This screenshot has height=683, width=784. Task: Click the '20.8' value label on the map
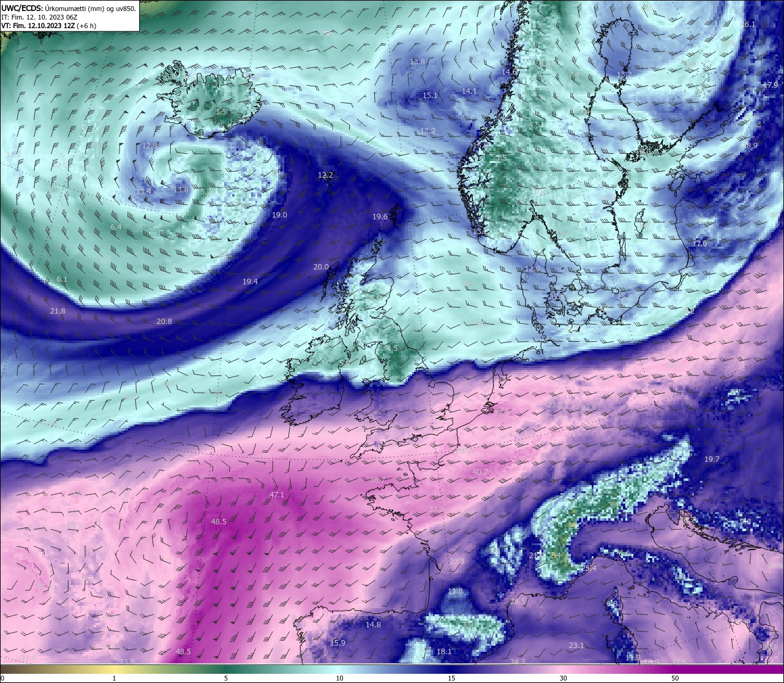(164, 322)
